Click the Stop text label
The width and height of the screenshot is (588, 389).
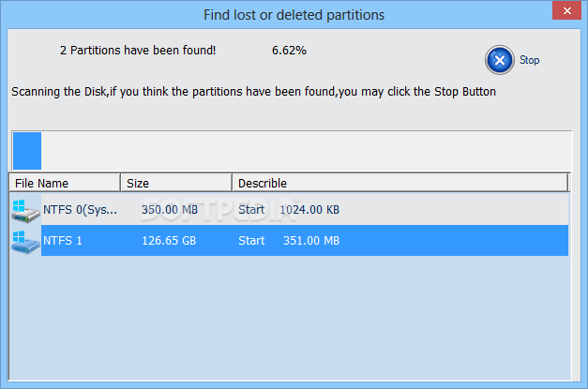(x=529, y=60)
